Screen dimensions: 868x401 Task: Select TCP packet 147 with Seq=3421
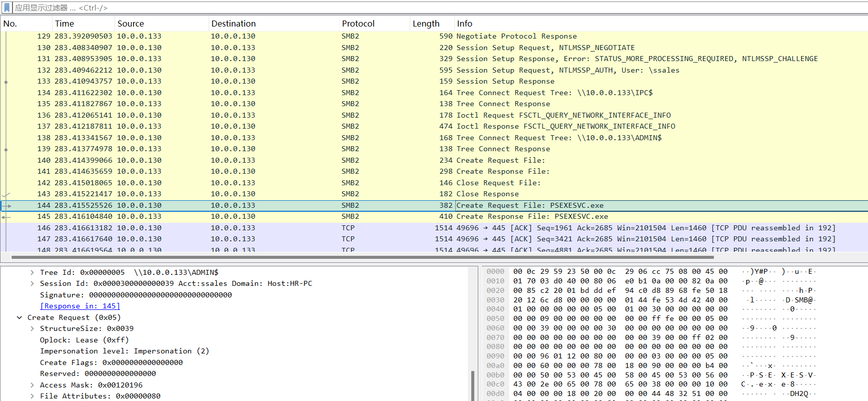coord(434,239)
